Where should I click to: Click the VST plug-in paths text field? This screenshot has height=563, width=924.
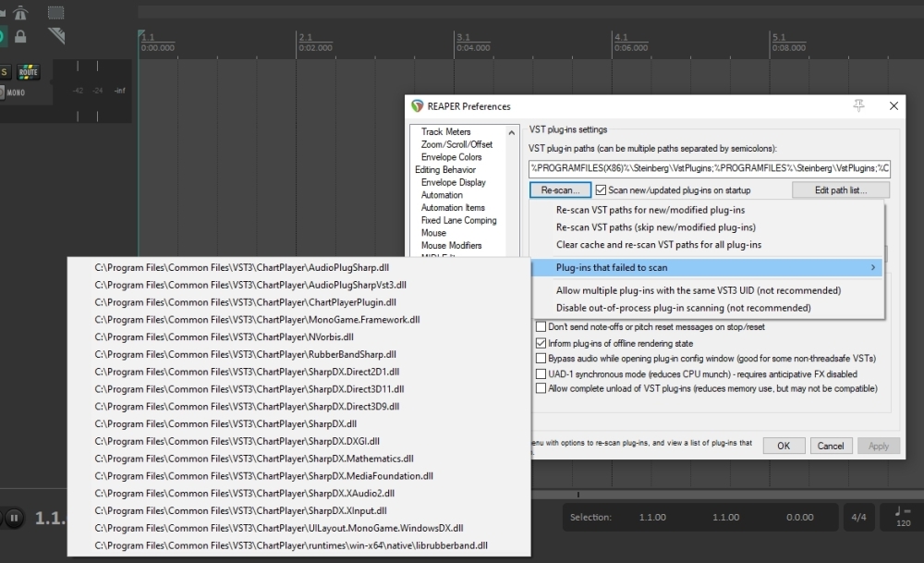pyautogui.click(x=711, y=169)
